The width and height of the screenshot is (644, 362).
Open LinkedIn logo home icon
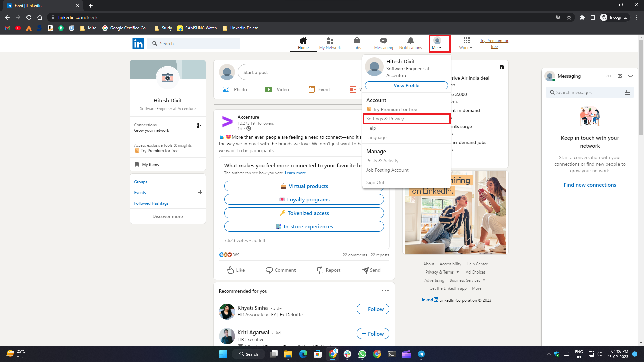138,43
